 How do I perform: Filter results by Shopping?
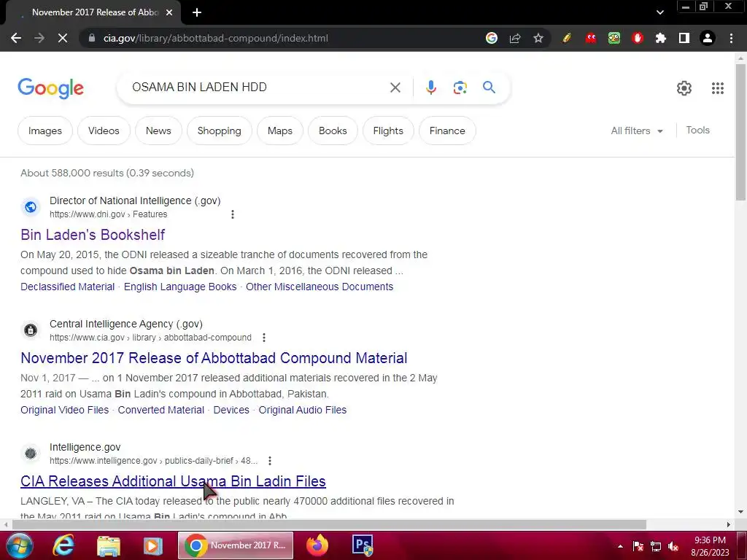pos(219,131)
